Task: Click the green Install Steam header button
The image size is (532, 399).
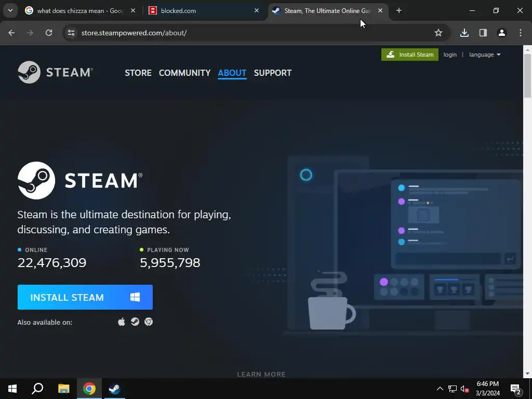Action: (409, 55)
